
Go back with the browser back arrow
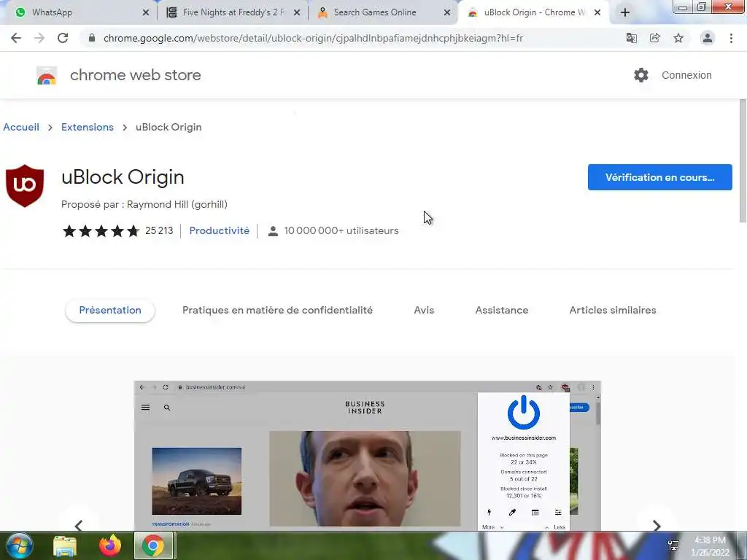(16, 38)
